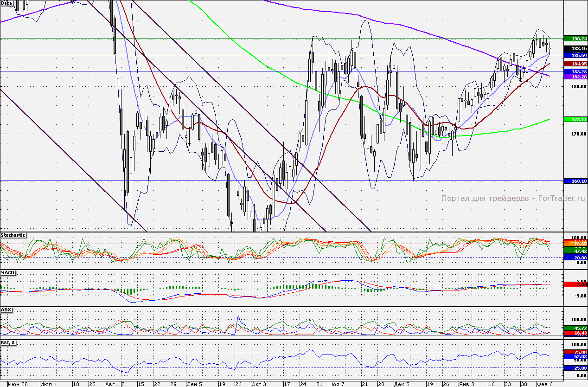
Task: Open the ForTrader.ru watermark link
Action: [513, 198]
